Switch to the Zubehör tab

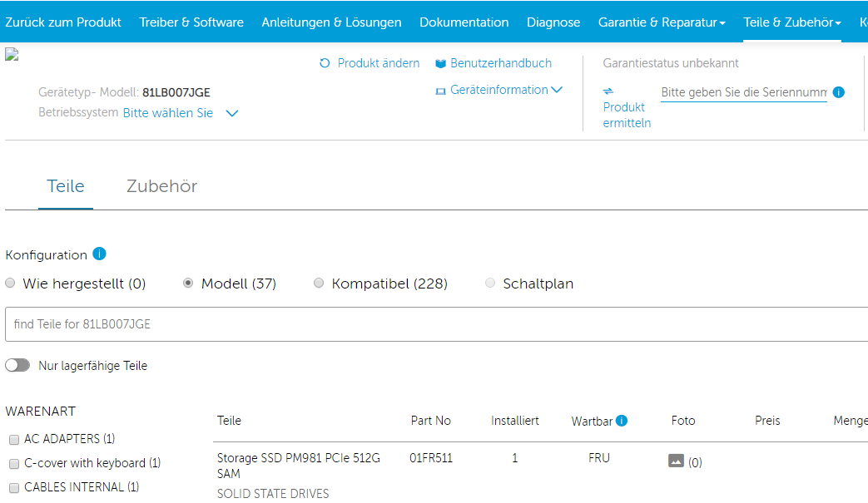click(161, 186)
